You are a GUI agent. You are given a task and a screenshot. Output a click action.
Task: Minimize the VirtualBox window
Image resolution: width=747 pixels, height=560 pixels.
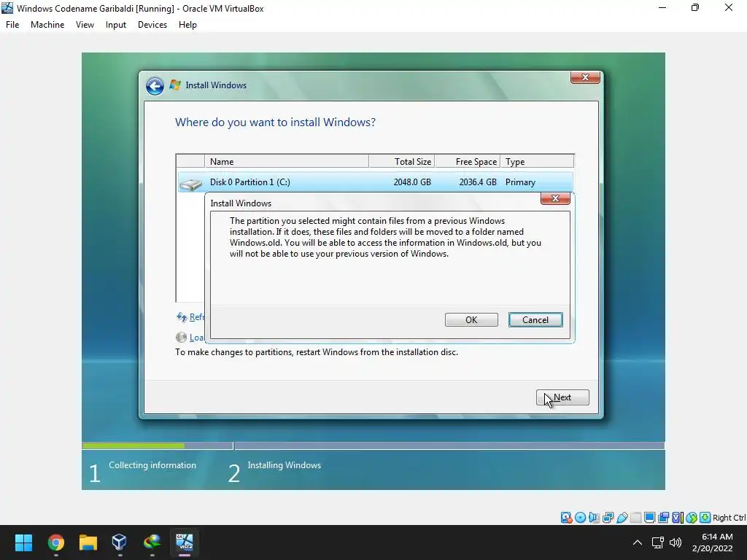point(662,8)
